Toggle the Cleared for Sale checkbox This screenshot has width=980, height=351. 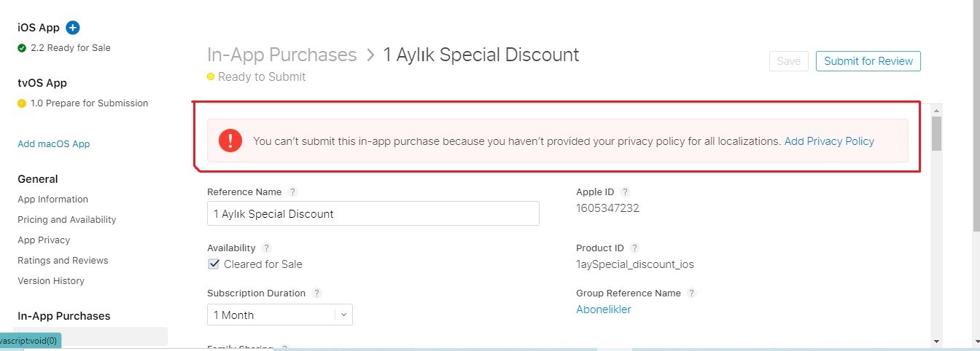pyautogui.click(x=214, y=264)
